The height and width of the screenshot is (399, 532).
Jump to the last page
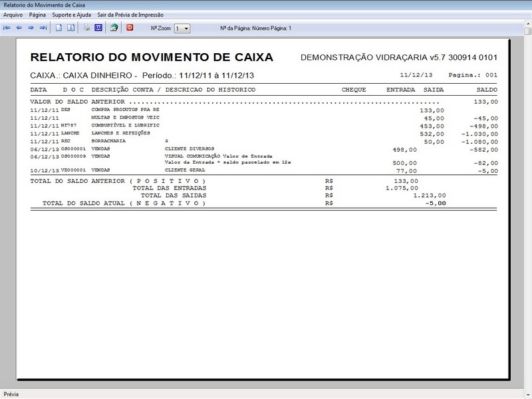pos(44,27)
